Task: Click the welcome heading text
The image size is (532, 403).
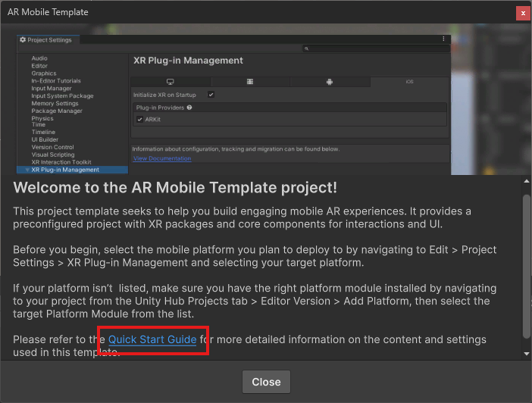Action: (175, 188)
